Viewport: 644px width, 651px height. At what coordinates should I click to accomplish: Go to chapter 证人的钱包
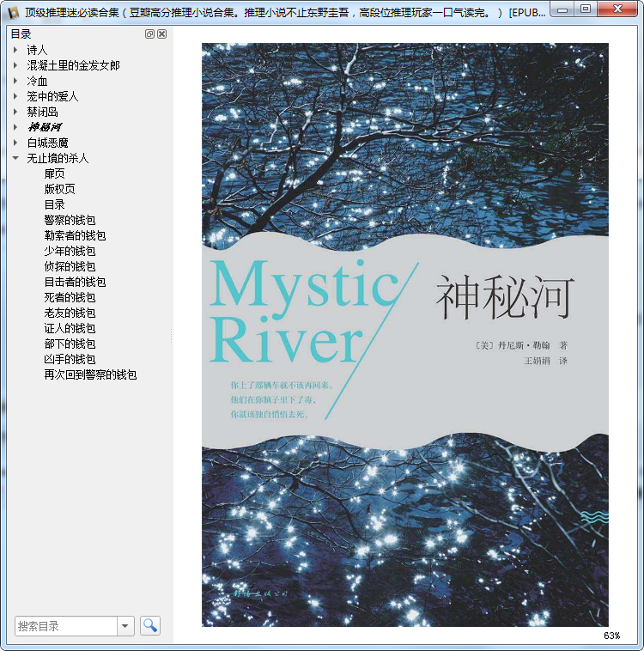tap(70, 328)
